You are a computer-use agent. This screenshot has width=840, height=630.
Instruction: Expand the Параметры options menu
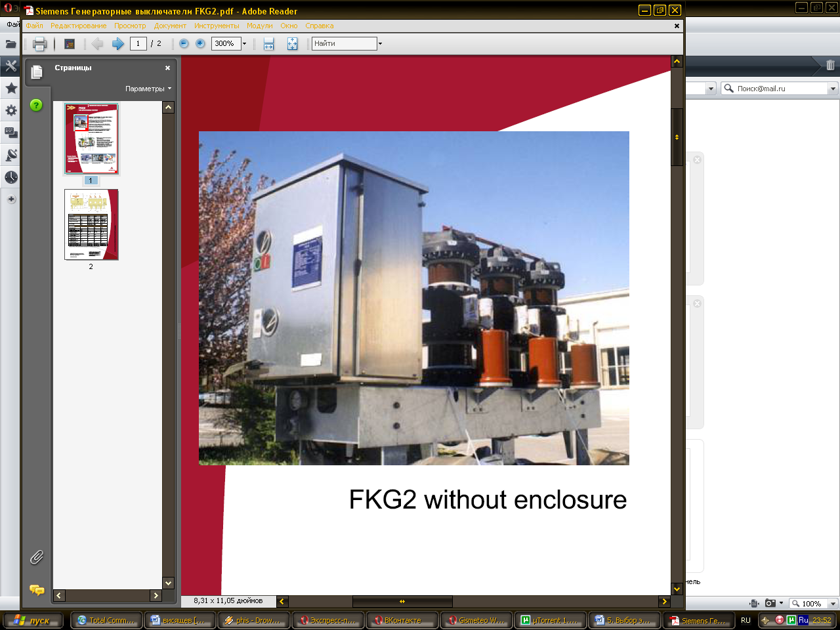(148, 89)
